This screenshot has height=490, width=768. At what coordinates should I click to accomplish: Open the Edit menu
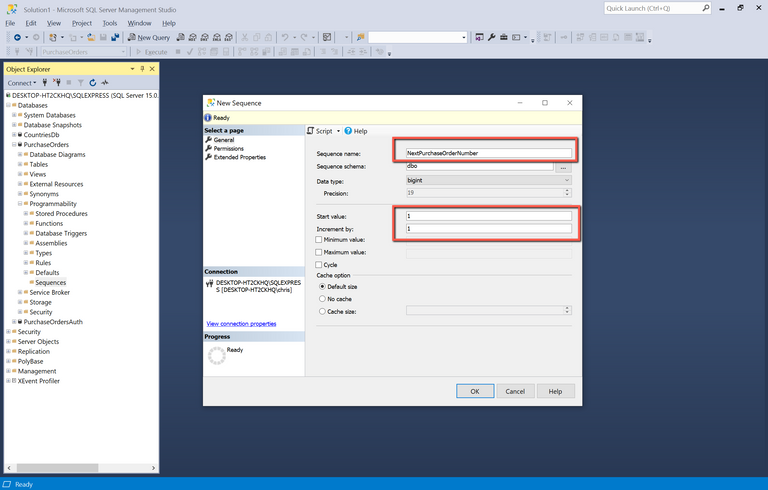[31, 23]
